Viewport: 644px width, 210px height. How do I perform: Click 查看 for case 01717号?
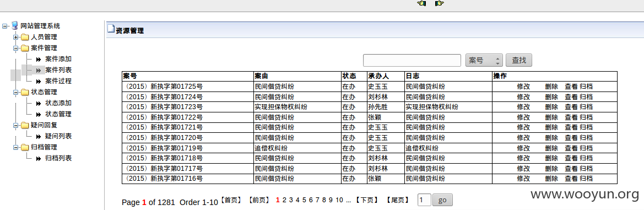(x=571, y=169)
